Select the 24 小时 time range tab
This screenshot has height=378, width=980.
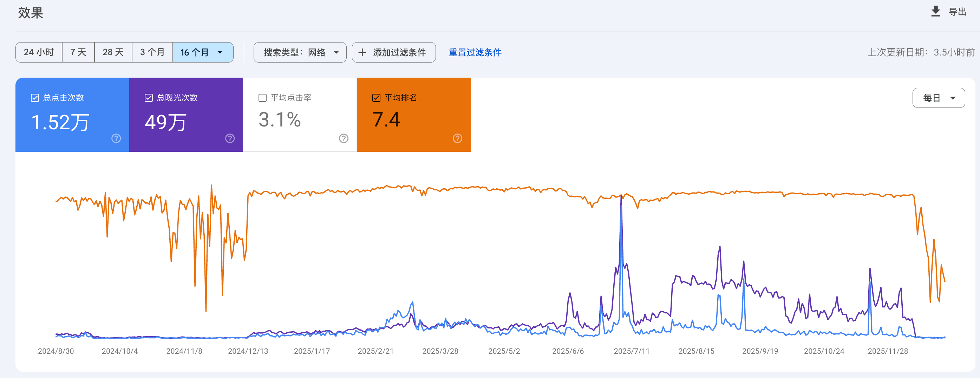coord(39,53)
